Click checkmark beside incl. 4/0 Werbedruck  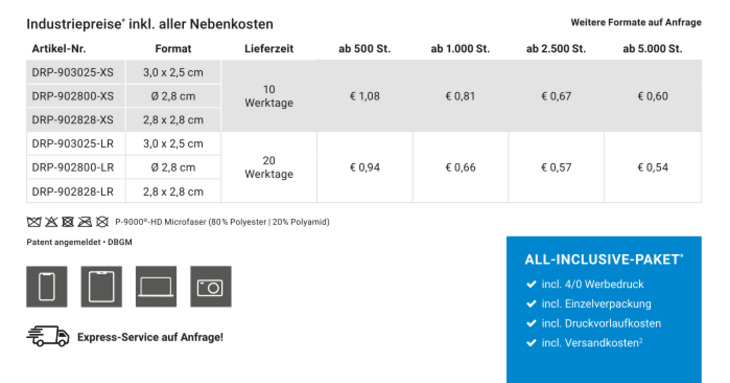(531, 284)
